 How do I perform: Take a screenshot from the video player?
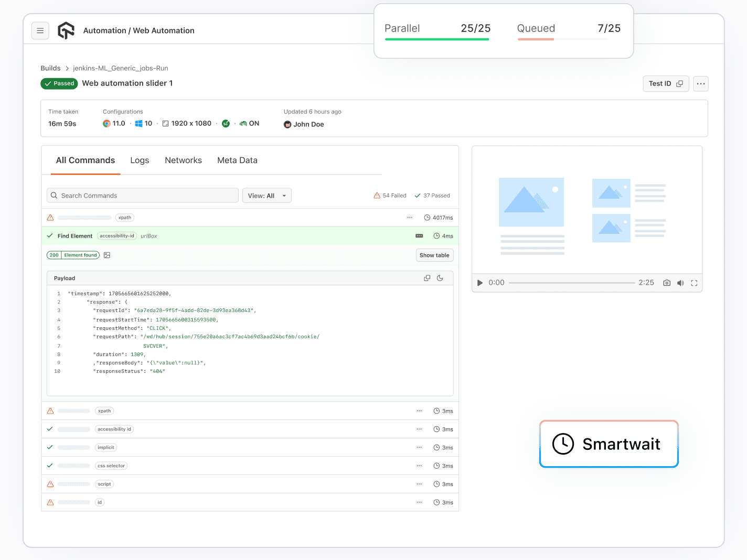pos(667,283)
